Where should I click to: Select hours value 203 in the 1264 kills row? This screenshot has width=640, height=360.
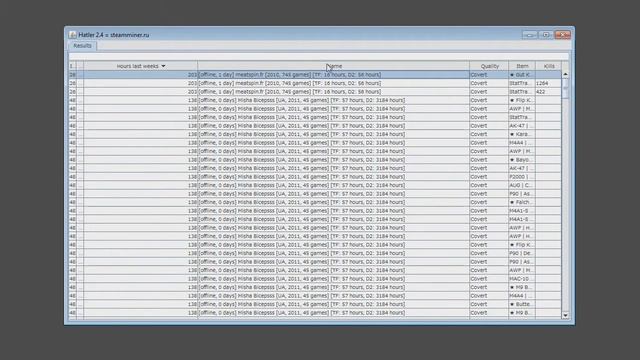pyautogui.click(x=141, y=83)
